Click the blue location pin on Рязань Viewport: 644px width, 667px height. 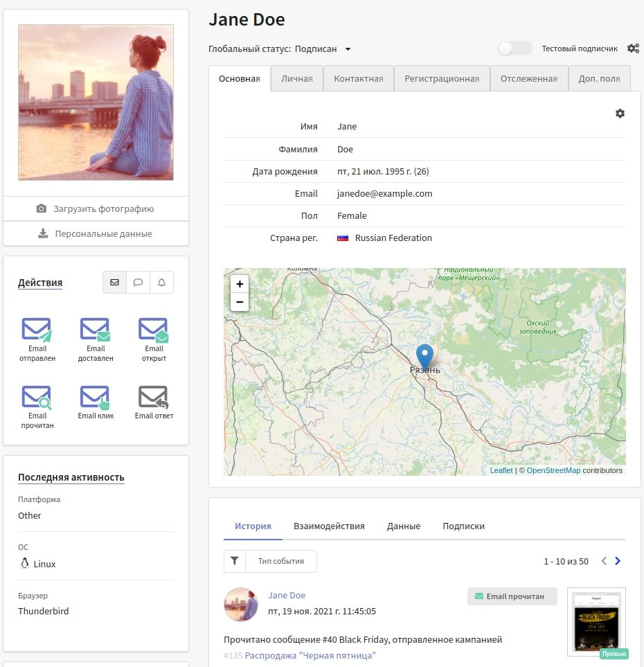(424, 356)
